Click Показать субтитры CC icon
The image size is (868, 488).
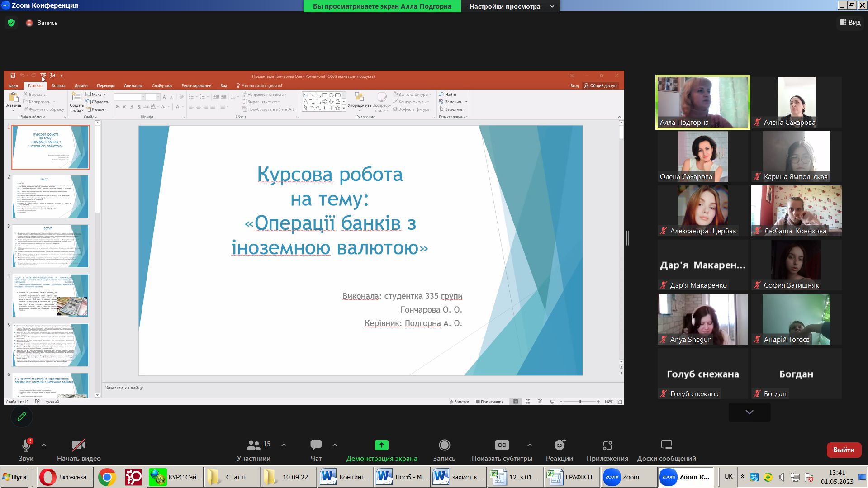click(x=502, y=445)
